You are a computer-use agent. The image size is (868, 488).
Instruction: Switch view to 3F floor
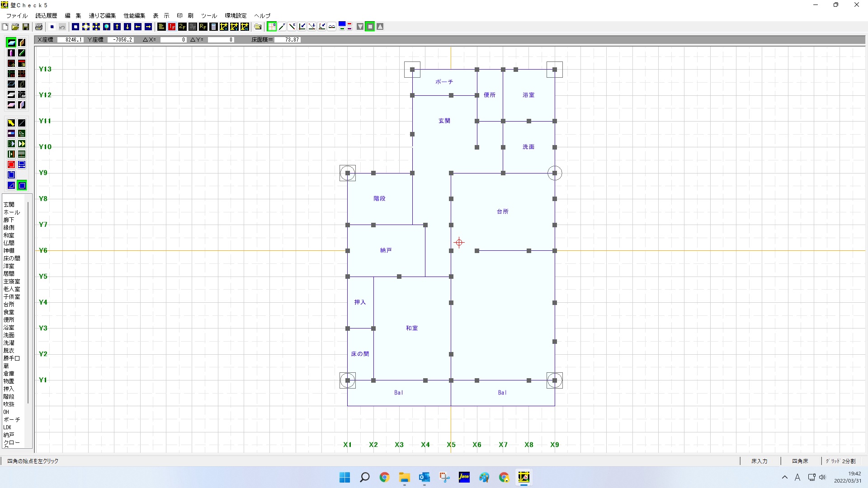point(193,27)
